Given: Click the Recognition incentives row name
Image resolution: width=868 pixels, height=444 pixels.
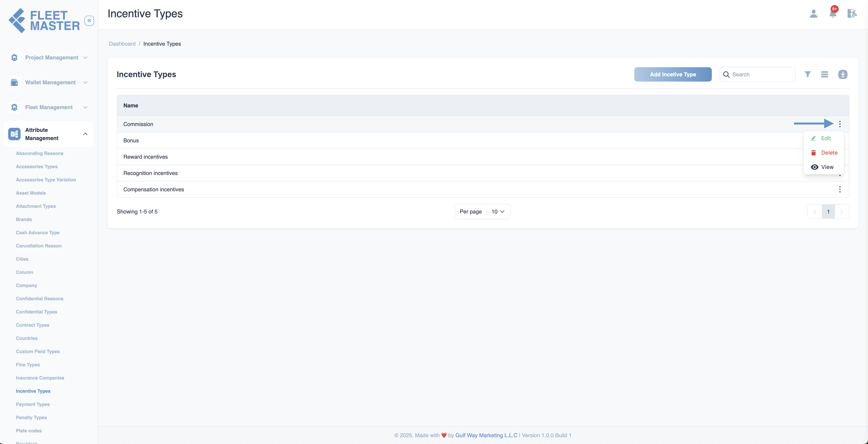Looking at the screenshot, I should click(x=150, y=173).
